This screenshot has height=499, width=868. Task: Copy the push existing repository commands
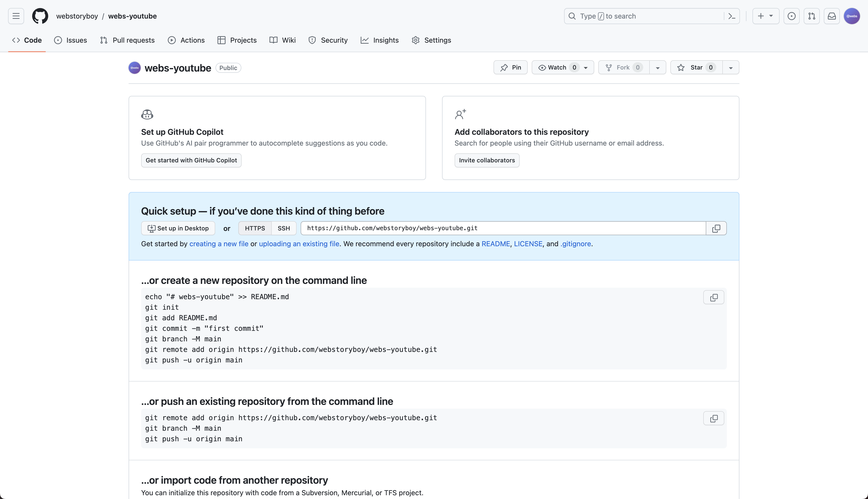tap(714, 418)
